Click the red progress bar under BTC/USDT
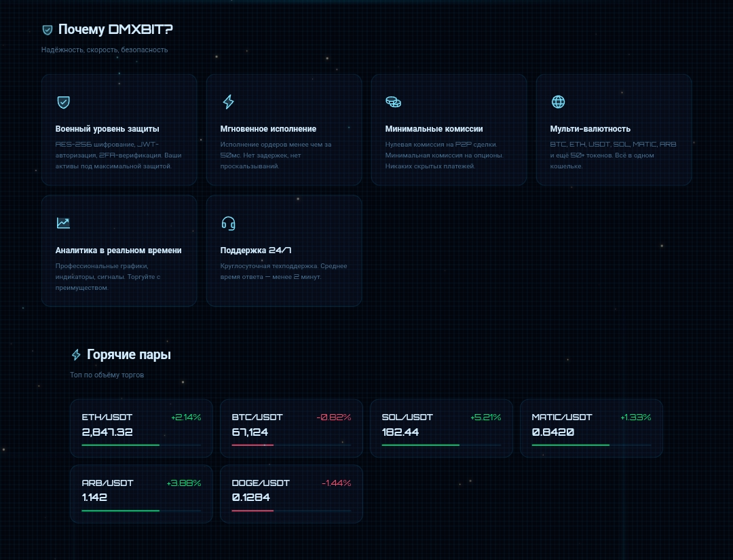The image size is (733, 560). click(x=252, y=445)
